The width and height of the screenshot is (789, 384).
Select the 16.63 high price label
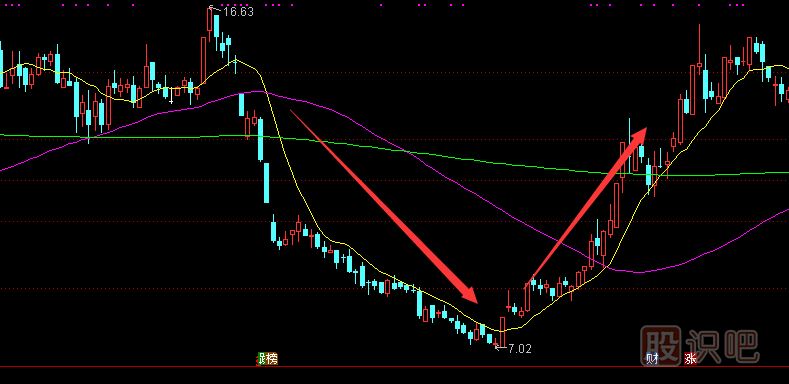click(x=238, y=12)
